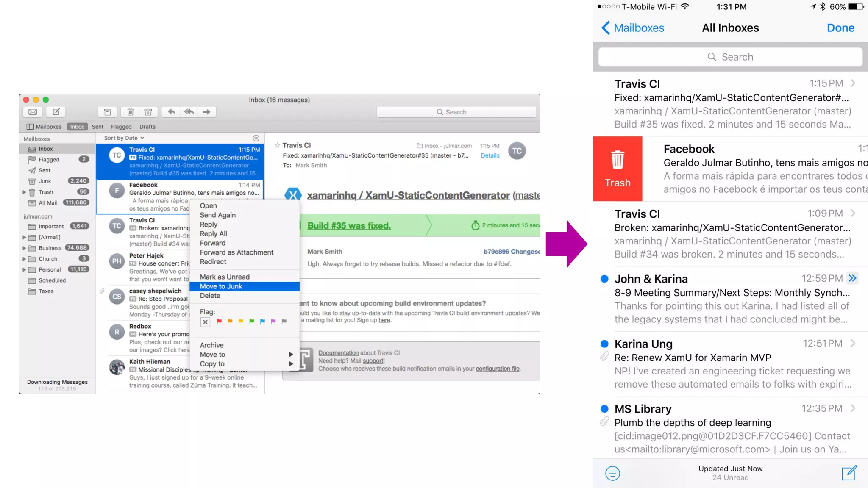Click the Reply All double-arrow icon
Screen dimensions: 868x488
189,112
